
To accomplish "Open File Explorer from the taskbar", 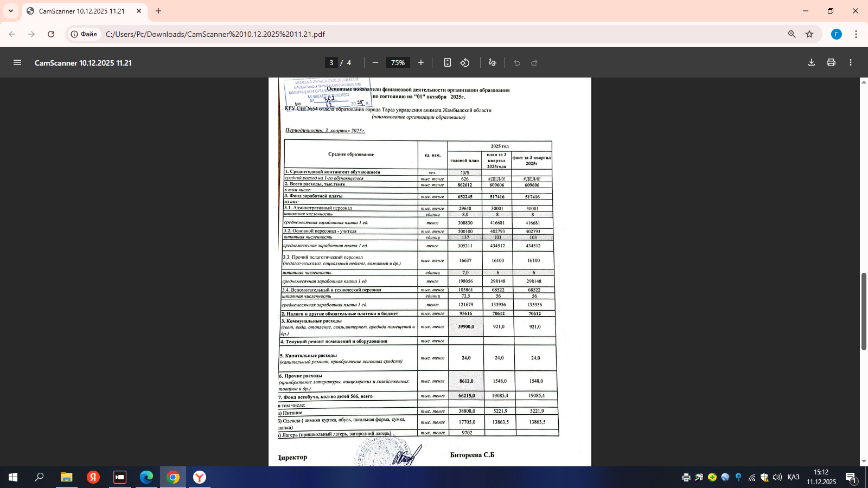I will point(66,477).
